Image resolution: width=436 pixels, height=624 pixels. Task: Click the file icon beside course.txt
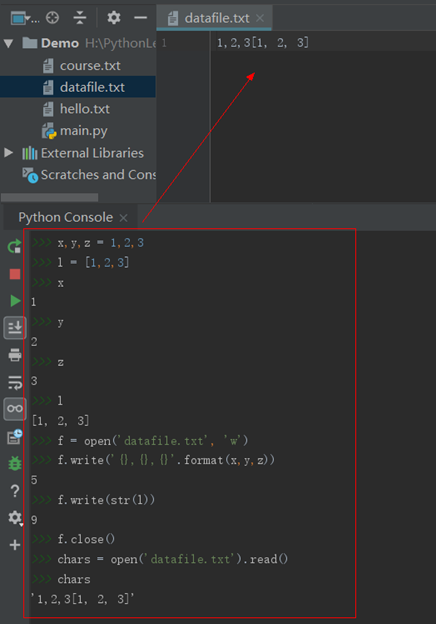tap(48, 66)
